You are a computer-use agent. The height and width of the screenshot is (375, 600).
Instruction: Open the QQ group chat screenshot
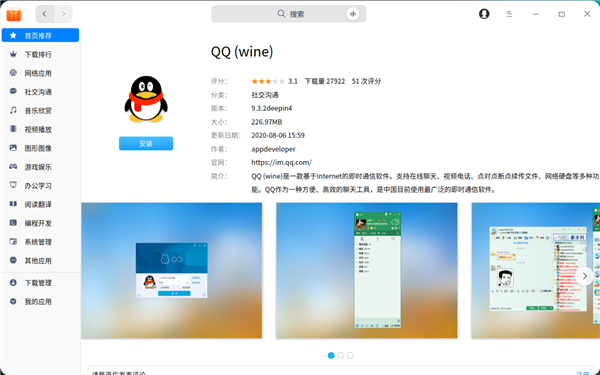tap(536, 271)
